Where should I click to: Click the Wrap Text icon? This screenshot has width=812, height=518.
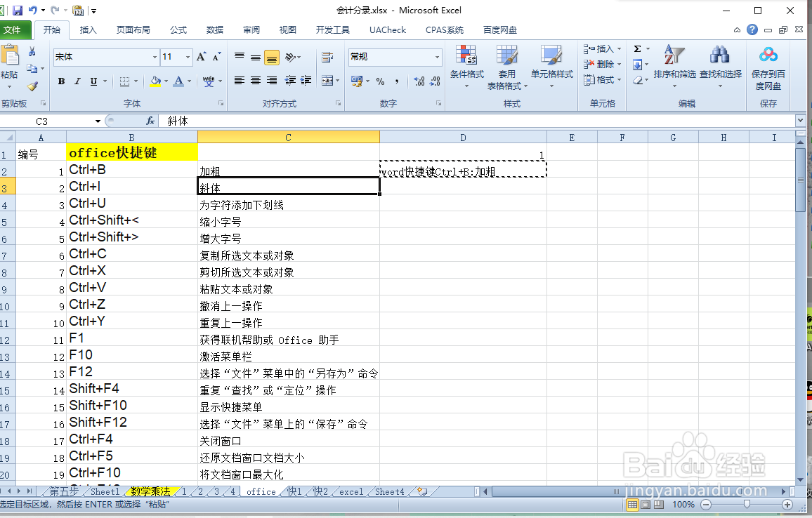click(327, 58)
